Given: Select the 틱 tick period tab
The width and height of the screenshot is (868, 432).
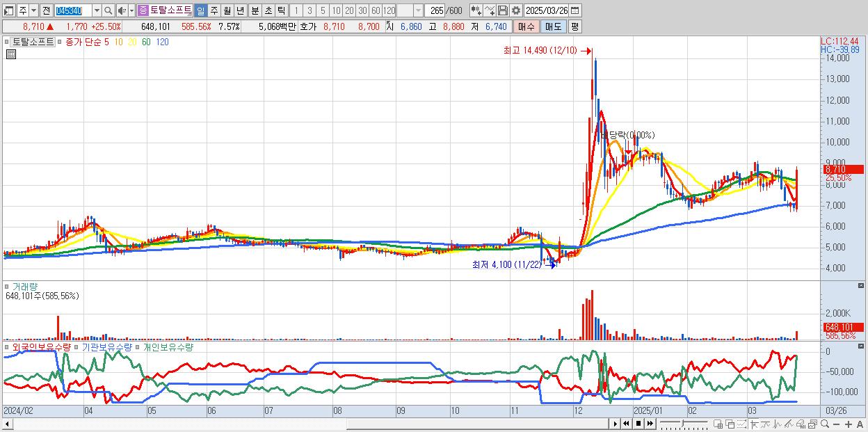Looking at the screenshot, I should pyautogui.click(x=282, y=10).
